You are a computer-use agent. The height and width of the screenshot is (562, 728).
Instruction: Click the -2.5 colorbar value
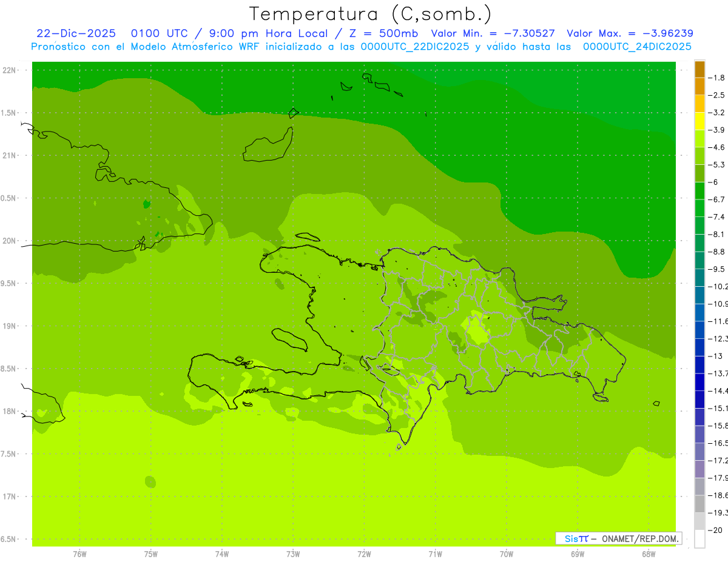[716, 95]
